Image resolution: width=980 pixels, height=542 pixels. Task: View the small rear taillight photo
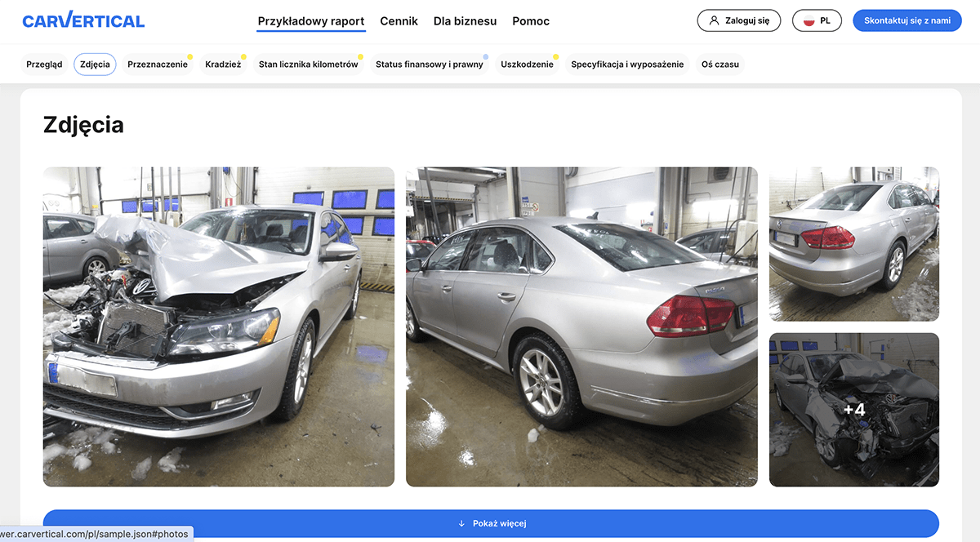[854, 244]
